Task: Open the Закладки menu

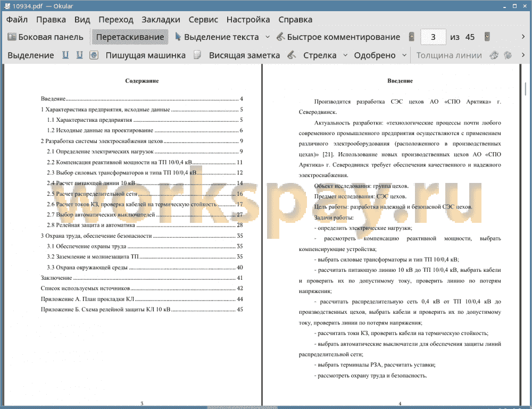Action: click(161, 20)
